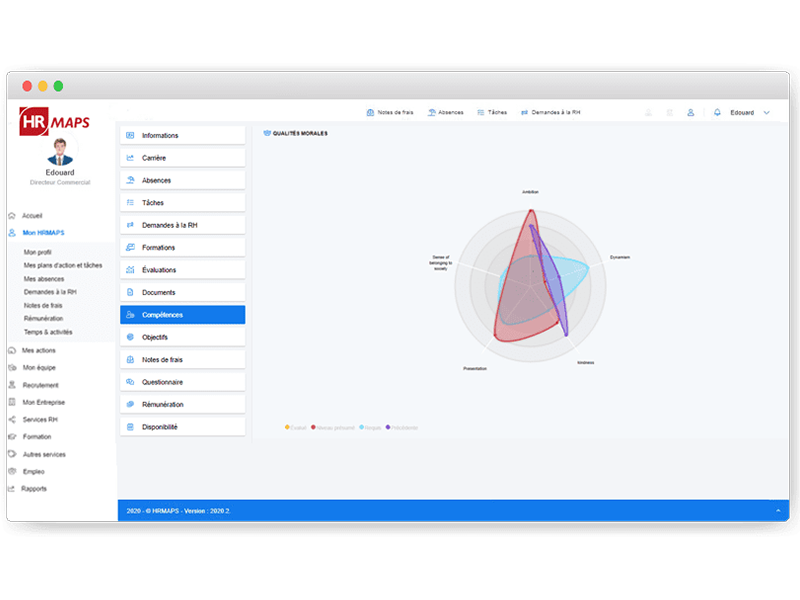Image resolution: width=800 pixels, height=600 pixels.
Task: Click the Requis light-blue legend swatch
Action: pyautogui.click(x=362, y=427)
